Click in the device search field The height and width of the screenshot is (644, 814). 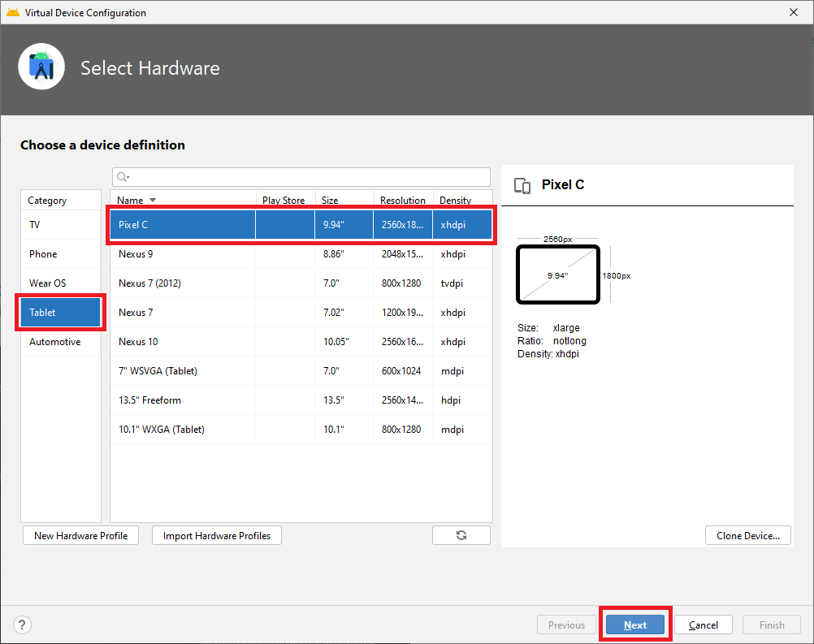coord(301,177)
